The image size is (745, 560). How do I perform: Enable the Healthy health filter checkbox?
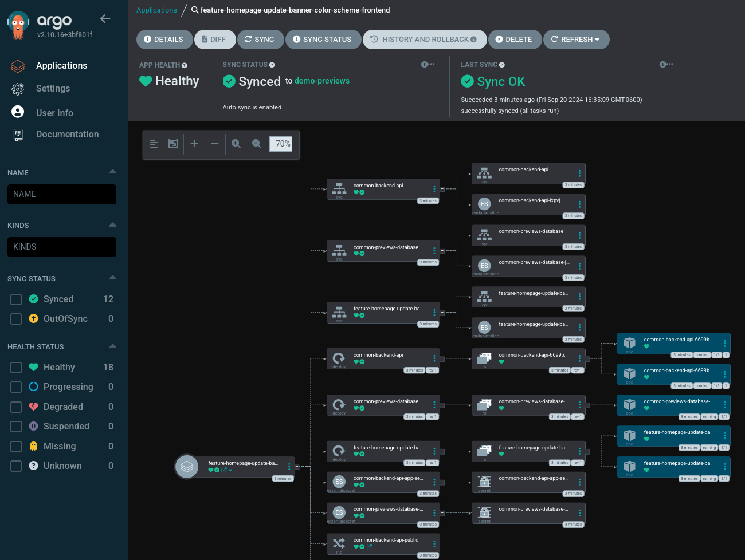[16, 368]
